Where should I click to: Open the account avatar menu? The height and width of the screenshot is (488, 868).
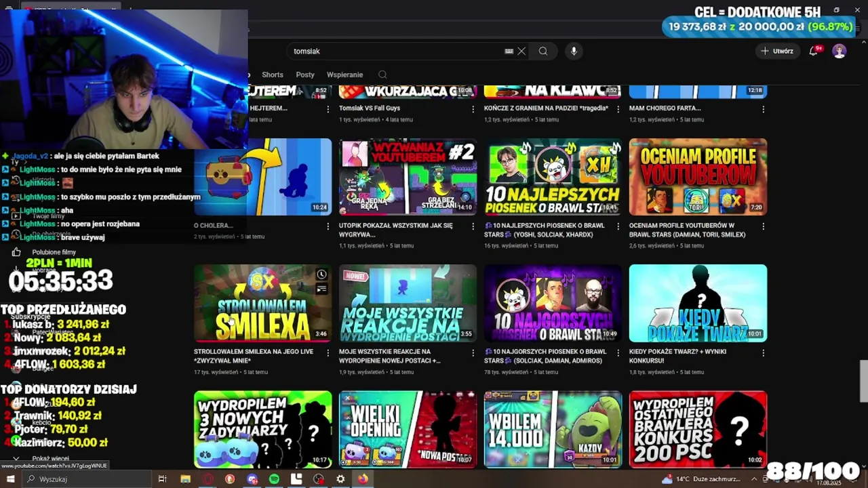[x=840, y=51]
